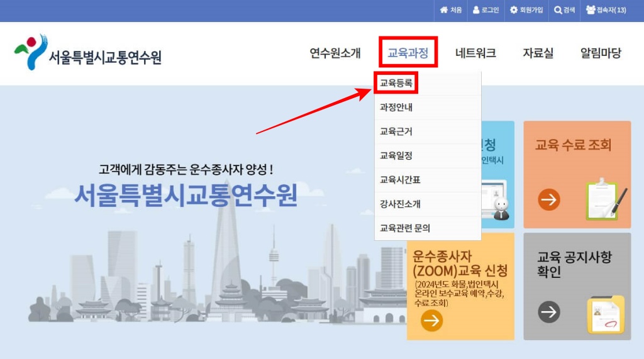This screenshot has width=644, height=359.
Task: Click the 접속자(13) users icon
Action: click(591, 10)
